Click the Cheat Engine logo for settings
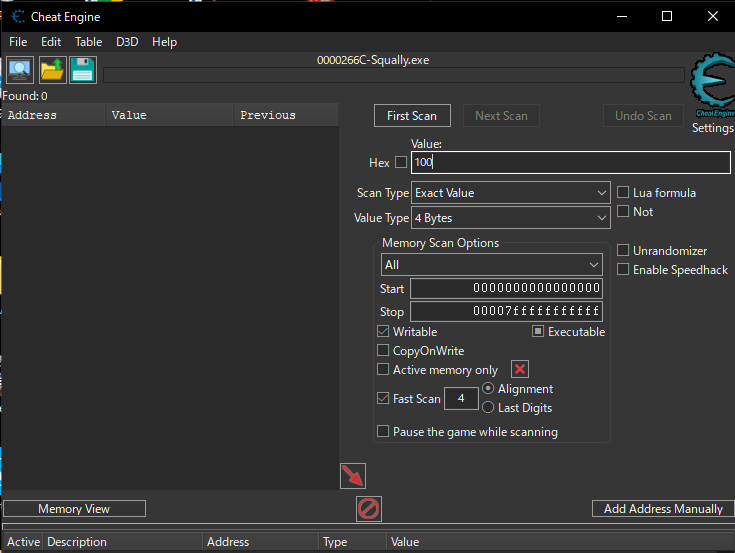Image resolution: width=735 pixels, height=553 pixels. point(712,85)
